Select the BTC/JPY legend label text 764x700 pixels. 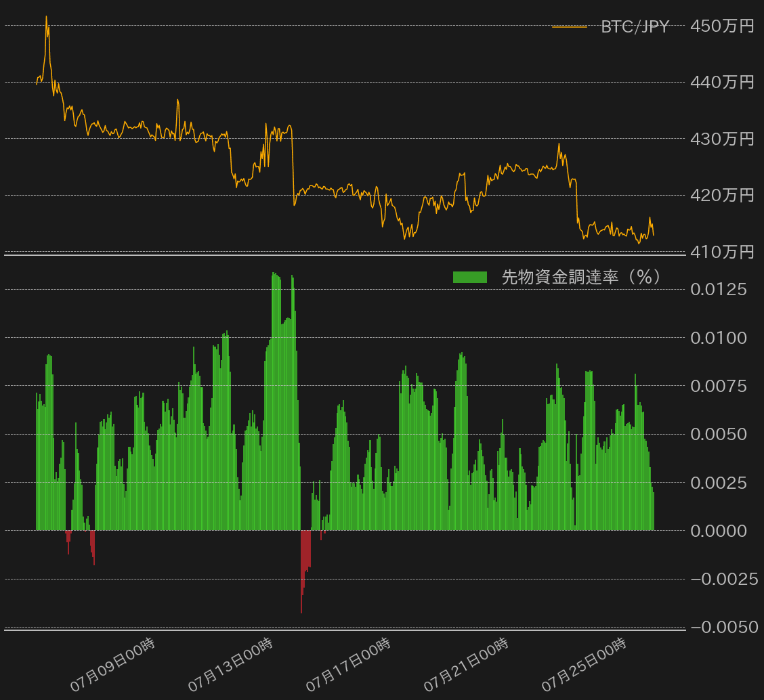[635, 27]
